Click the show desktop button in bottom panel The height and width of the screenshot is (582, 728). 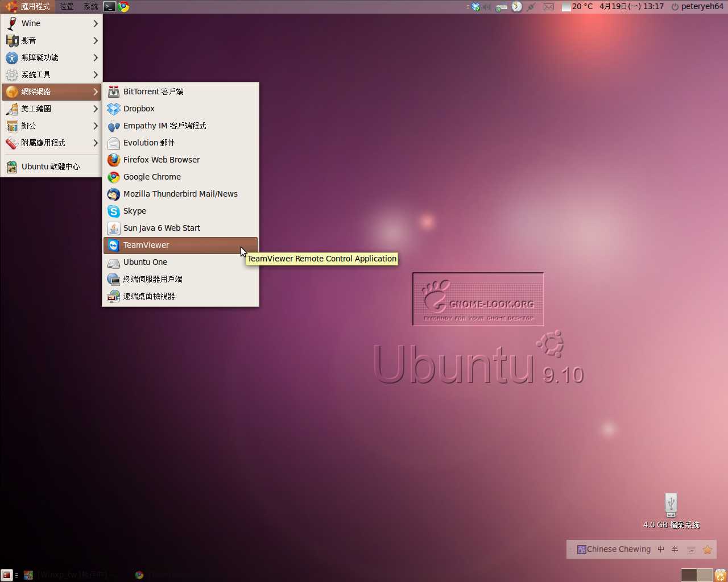click(x=6, y=575)
